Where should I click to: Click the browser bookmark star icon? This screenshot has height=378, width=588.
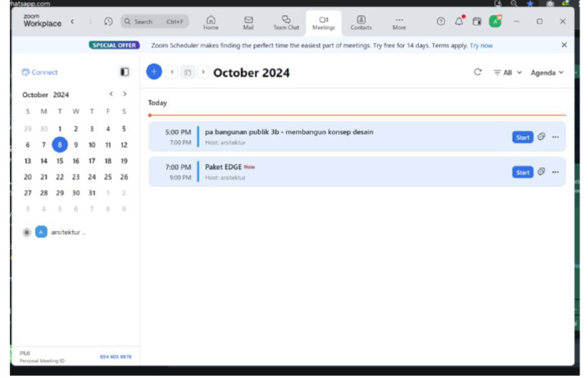point(530,3)
